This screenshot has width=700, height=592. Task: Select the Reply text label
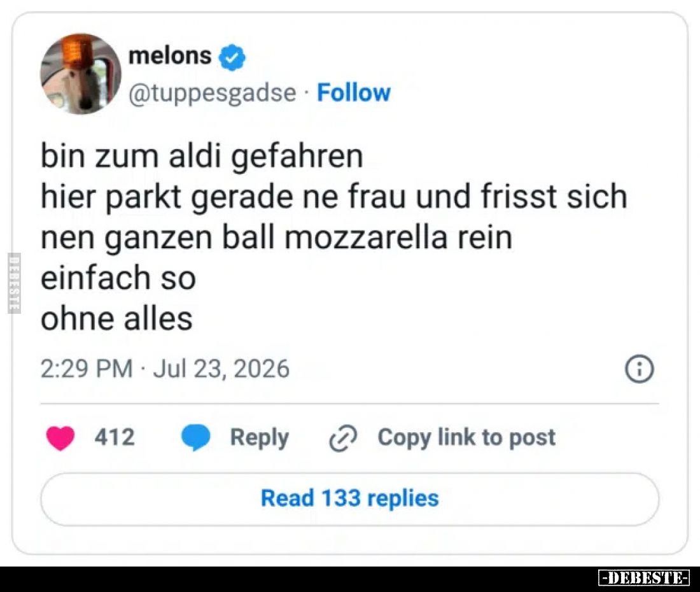[x=260, y=437]
